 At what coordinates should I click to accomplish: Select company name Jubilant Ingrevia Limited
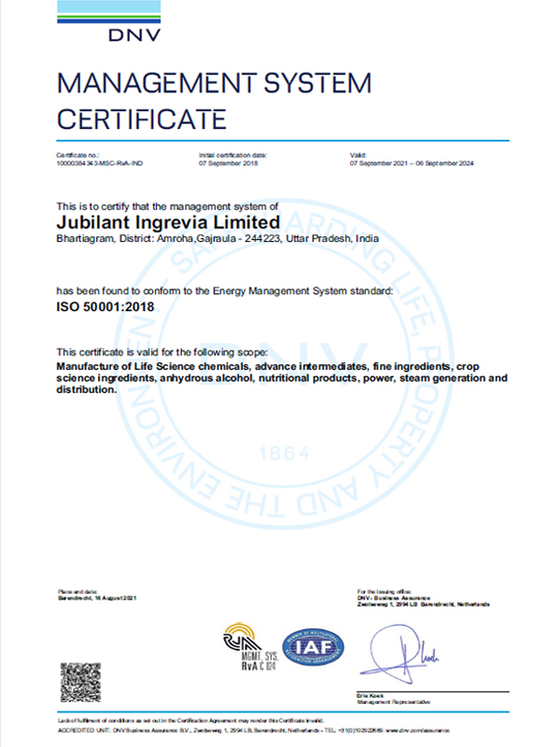[x=168, y=222]
